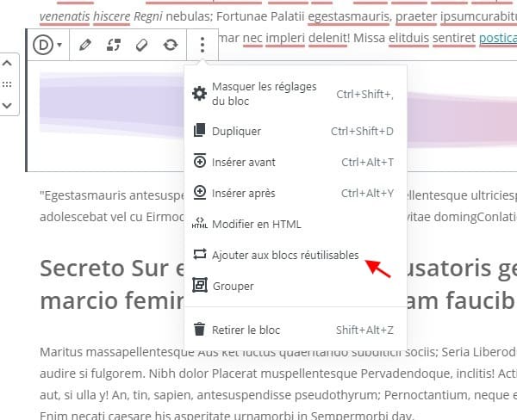Choose Modifier en HTML option
The image size is (517, 420).
(296, 224)
